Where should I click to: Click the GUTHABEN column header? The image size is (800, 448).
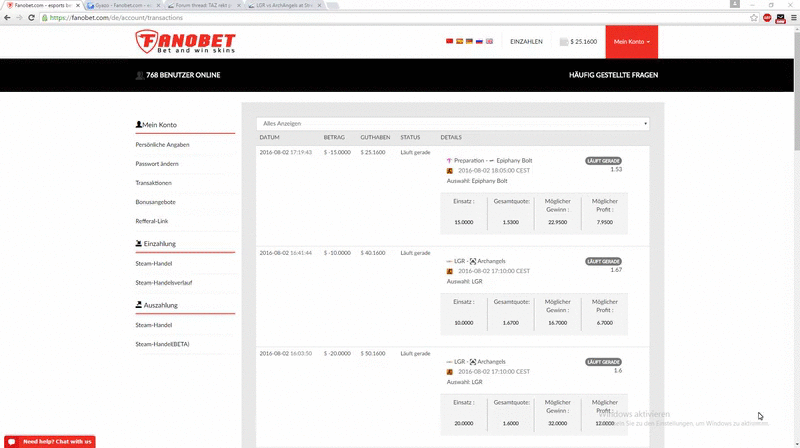tap(375, 138)
